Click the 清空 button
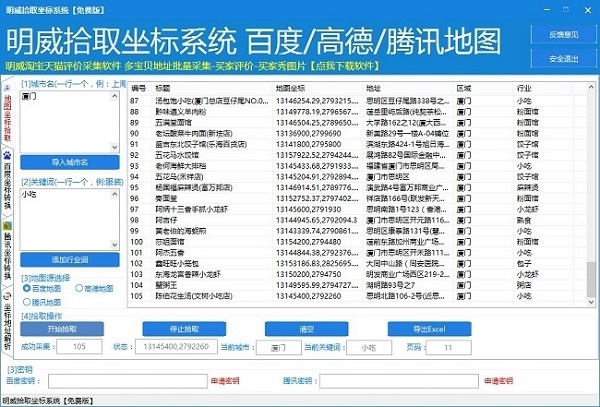 307,329
